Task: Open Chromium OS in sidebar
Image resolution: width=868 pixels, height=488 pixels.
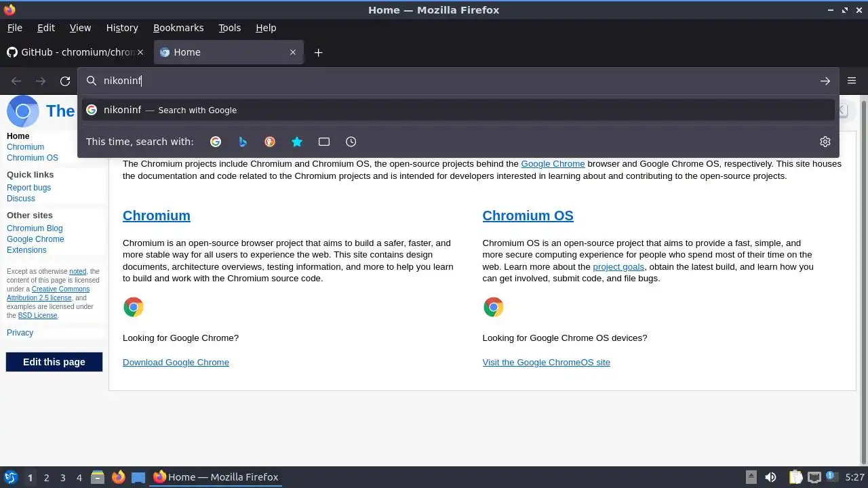Action: (33, 158)
